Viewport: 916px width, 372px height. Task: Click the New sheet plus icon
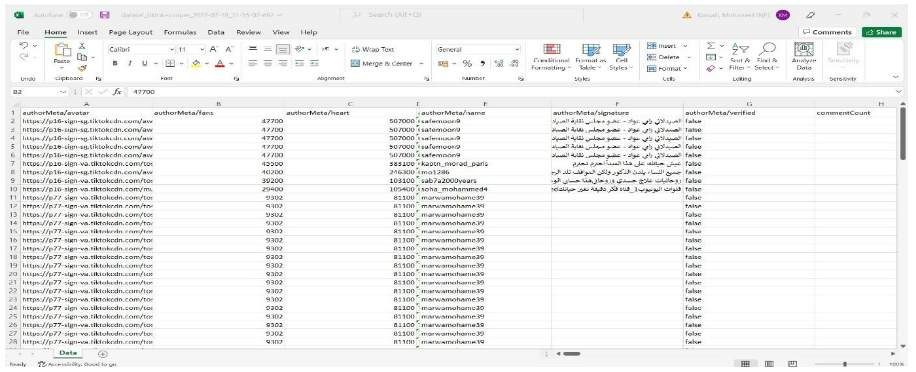pyautogui.click(x=102, y=354)
